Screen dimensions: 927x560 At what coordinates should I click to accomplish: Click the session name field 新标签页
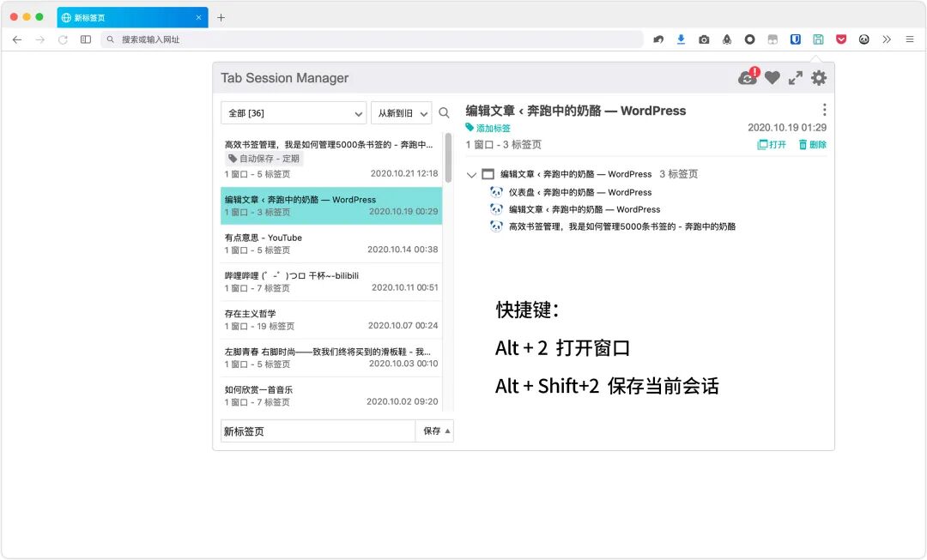point(318,431)
